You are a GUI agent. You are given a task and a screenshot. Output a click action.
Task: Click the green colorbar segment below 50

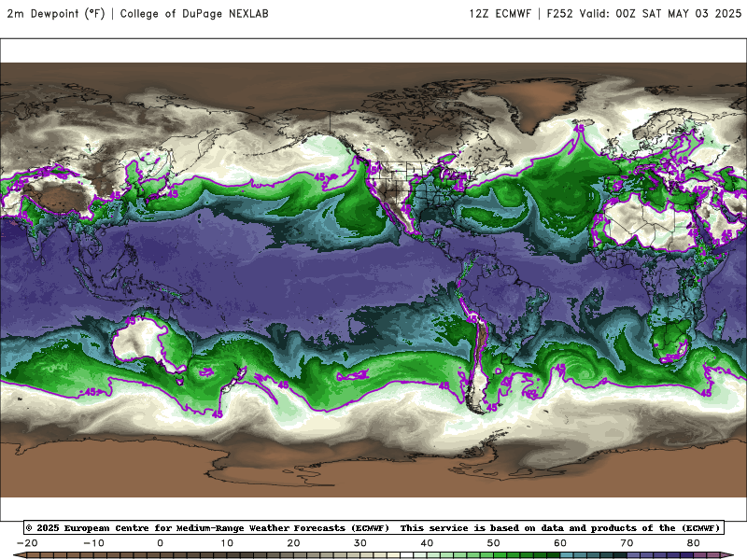[x=500, y=556]
